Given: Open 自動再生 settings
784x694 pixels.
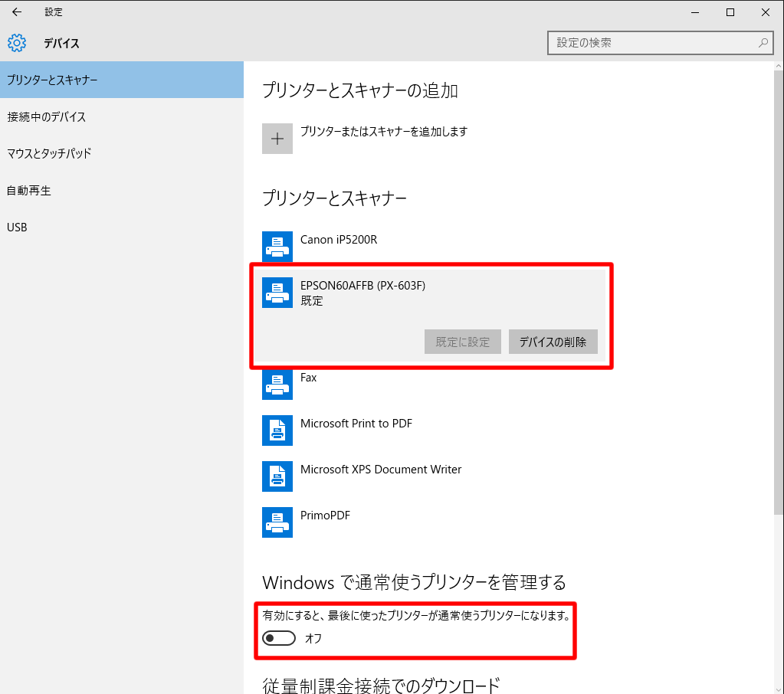Looking at the screenshot, I should pos(122,191).
